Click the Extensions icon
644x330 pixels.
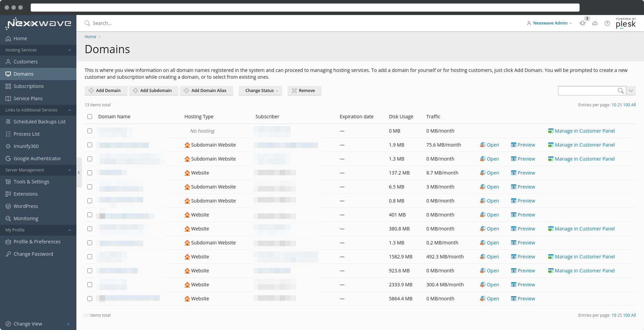(x=8, y=194)
